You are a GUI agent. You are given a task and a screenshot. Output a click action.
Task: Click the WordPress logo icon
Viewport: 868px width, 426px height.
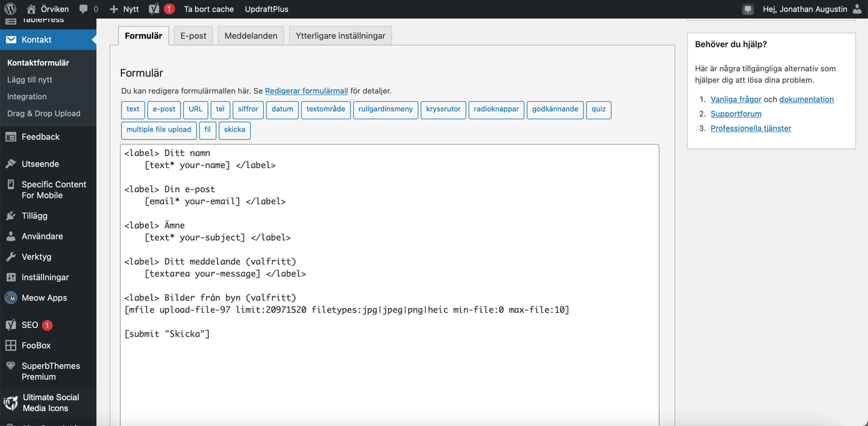10,9
